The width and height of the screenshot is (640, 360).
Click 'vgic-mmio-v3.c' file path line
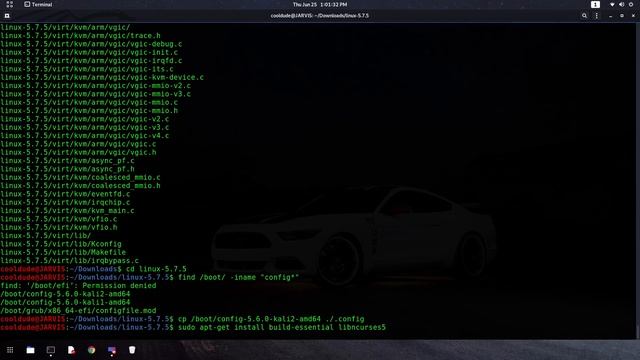pyautogui.click(x=95, y=94)
